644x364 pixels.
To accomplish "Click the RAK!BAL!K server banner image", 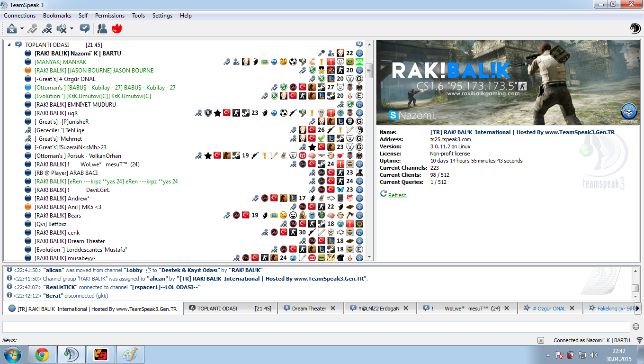I will coord(507,83).
